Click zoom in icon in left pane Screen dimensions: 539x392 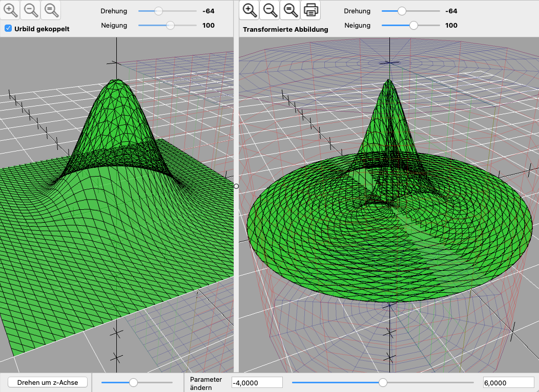click(x=11, y=9)
